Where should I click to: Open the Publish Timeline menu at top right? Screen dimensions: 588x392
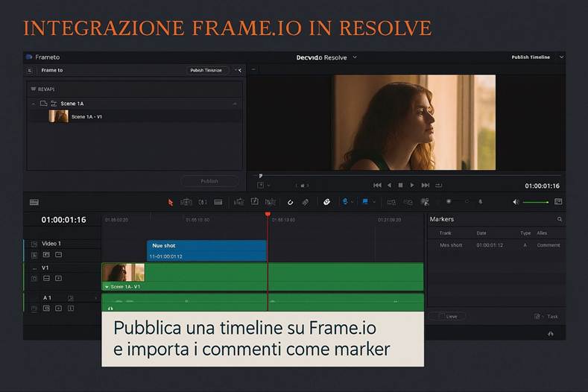click(531, 57)
